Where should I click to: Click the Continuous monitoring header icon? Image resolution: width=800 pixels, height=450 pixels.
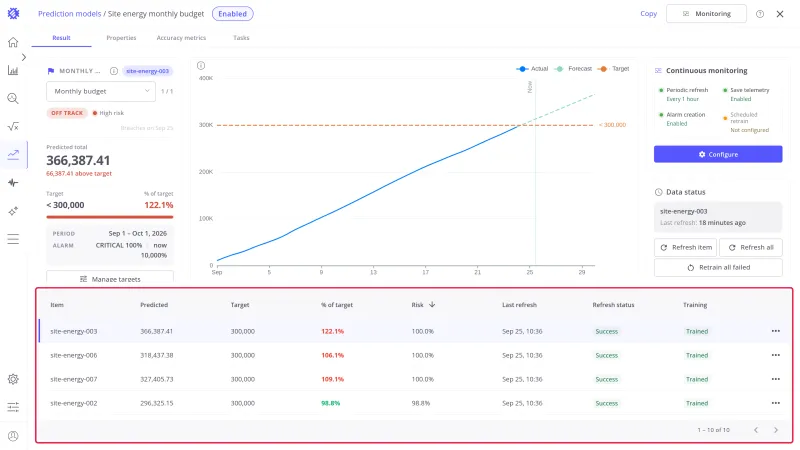[658, 70]
